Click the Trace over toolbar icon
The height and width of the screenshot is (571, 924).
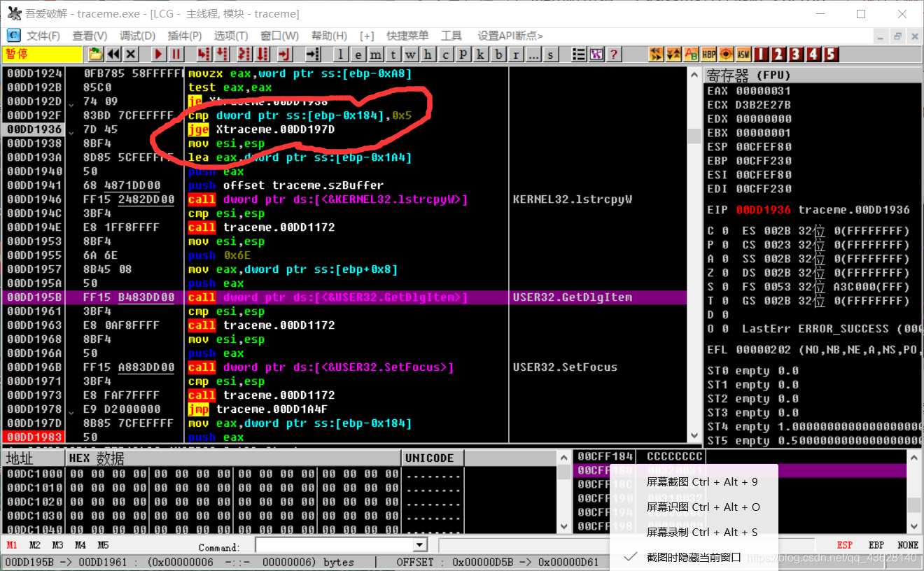pyautogui.click(x=262, y=54)
